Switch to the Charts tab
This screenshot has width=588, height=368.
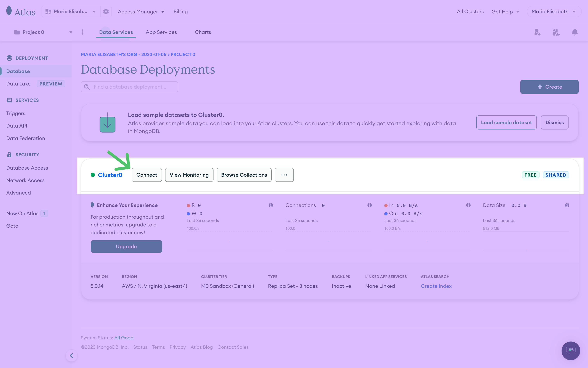coord(203,32)
